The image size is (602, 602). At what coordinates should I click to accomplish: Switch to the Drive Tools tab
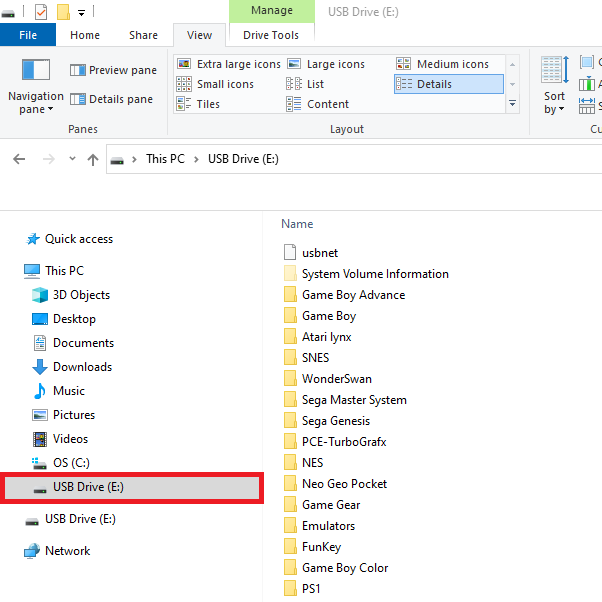coord(270,35)
